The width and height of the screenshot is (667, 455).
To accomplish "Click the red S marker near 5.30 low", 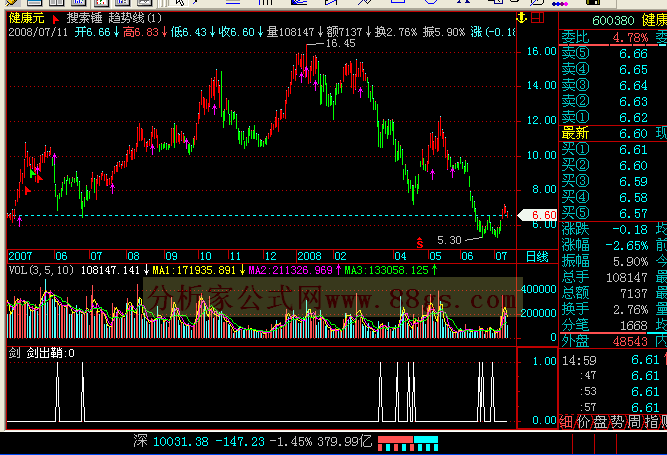I will pos(420,243).
